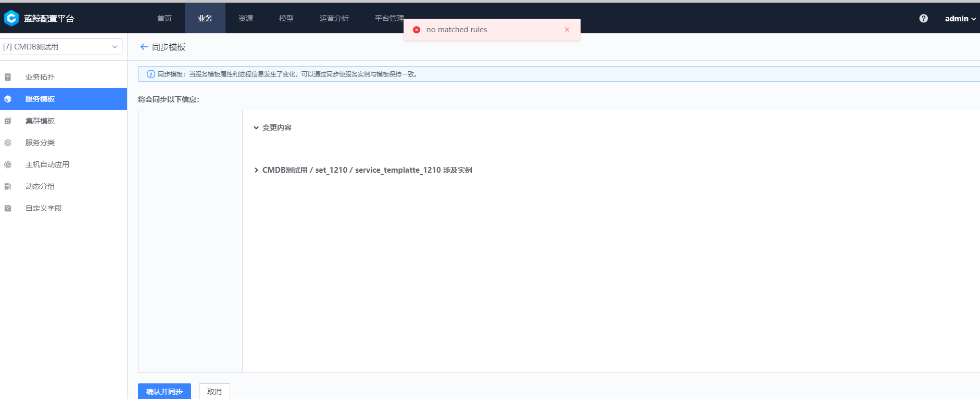
Task: Select 服务模板 in the sidebar
Action: [64, 99]
